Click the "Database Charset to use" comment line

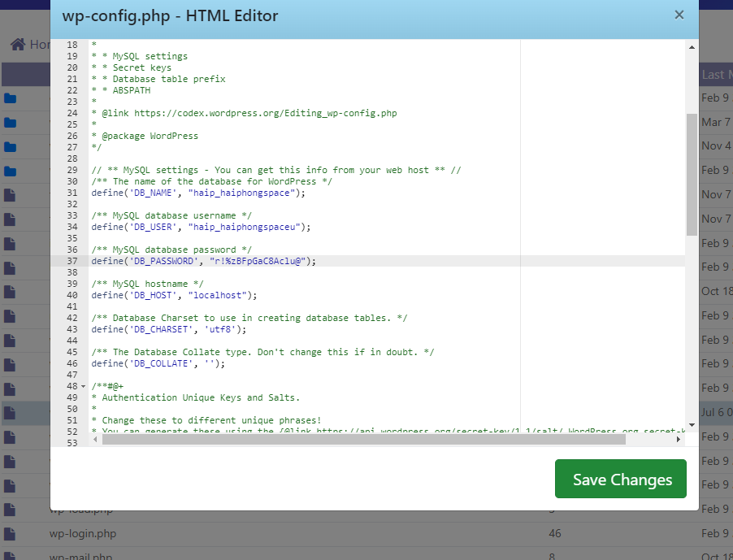[249, 318]
